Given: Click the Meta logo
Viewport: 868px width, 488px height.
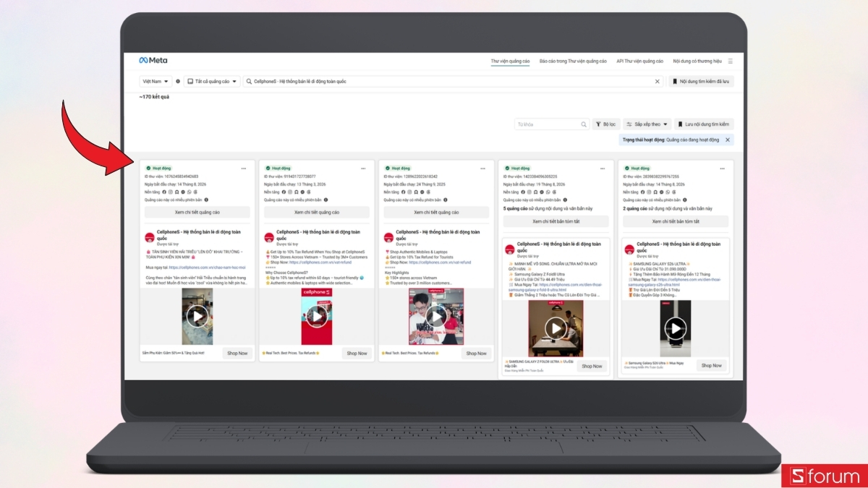Looking at the screenshot, I should 153,61.
